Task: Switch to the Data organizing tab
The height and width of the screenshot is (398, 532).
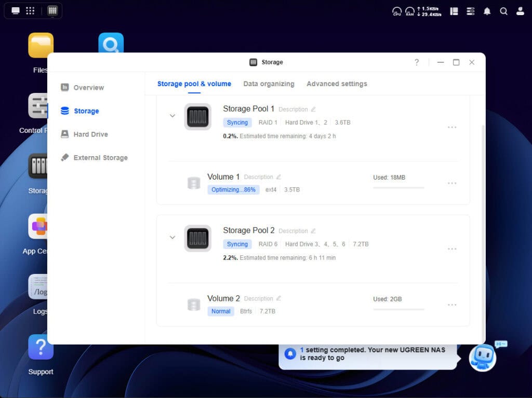Action: pyautogui.click(x=269, y=84)
